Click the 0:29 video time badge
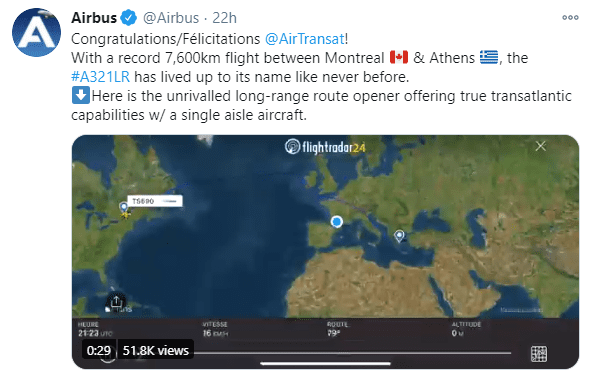Viewport: 591px width, 375px height. (x=99, y=351)
